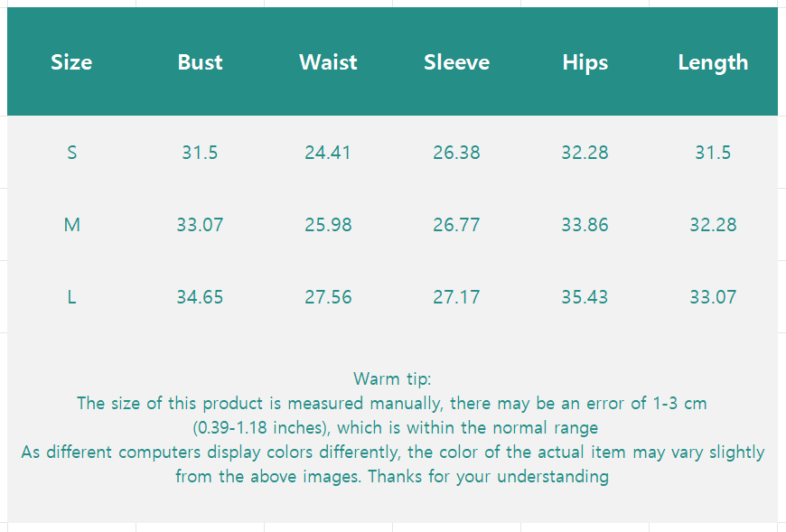Screen dimensions: 786x532
Task: Click the Length column header
Action: click(713, 62)
